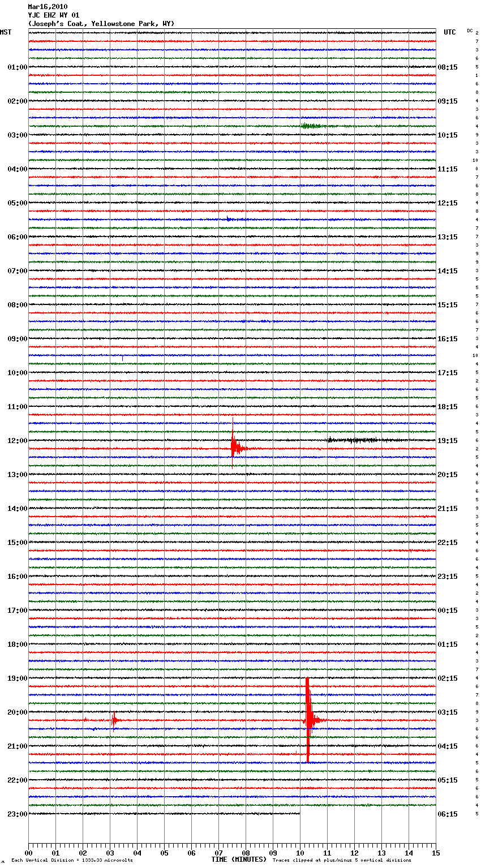Click the 22:15 UTC time label
481x868 pixels.
(448, 543)
